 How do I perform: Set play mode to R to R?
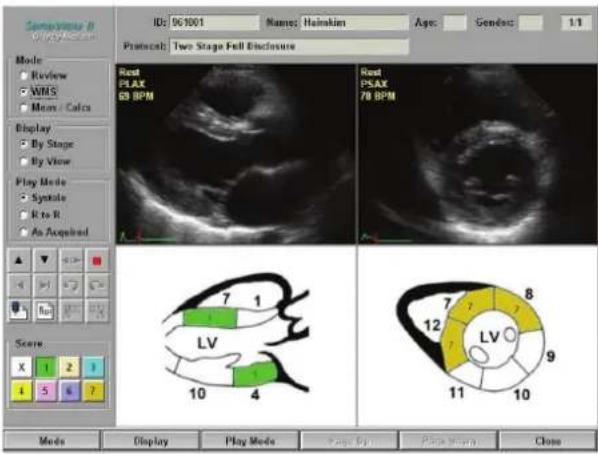(24, 215)
